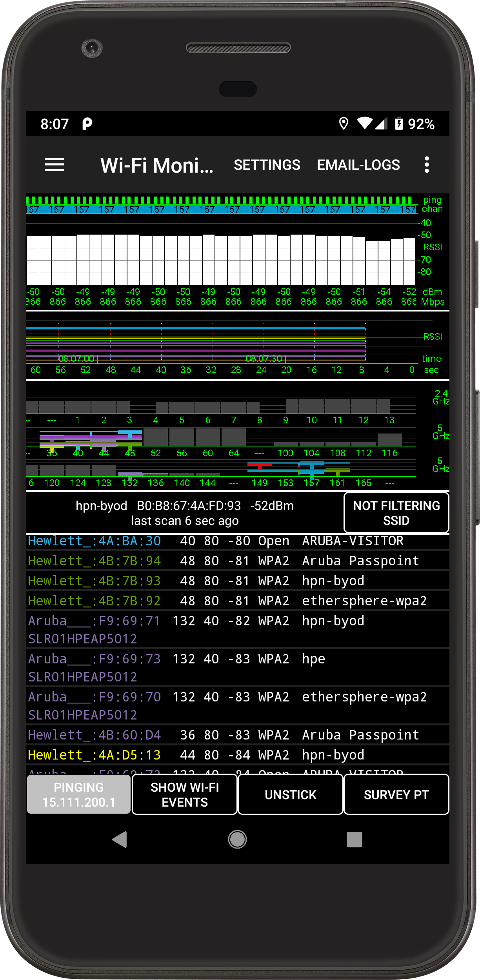Tap SLR01HPEAP5012 under Aruba___:F9:69:73
The image size is (480, 980).
pos(82,677)
